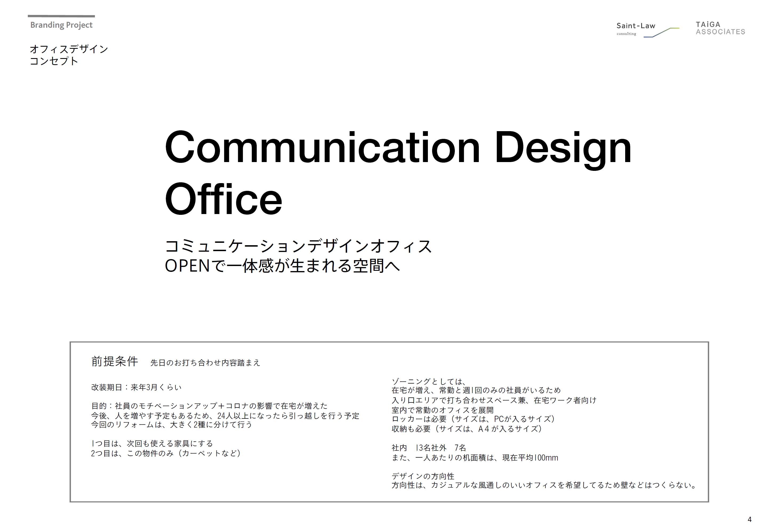Screen dimensions: 767x532
Task: Click '今回のリフォームは、大きく2種に分けて行う'
Action: (171, 425)
